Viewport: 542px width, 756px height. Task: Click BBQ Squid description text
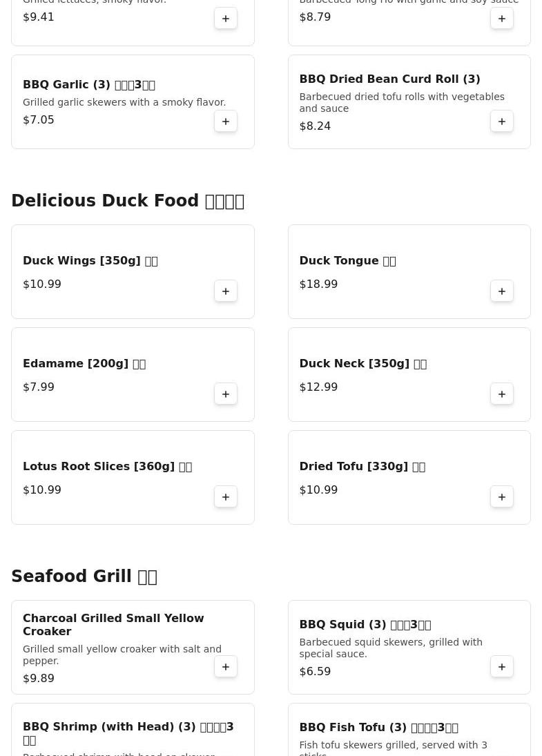tap(390, 648)
